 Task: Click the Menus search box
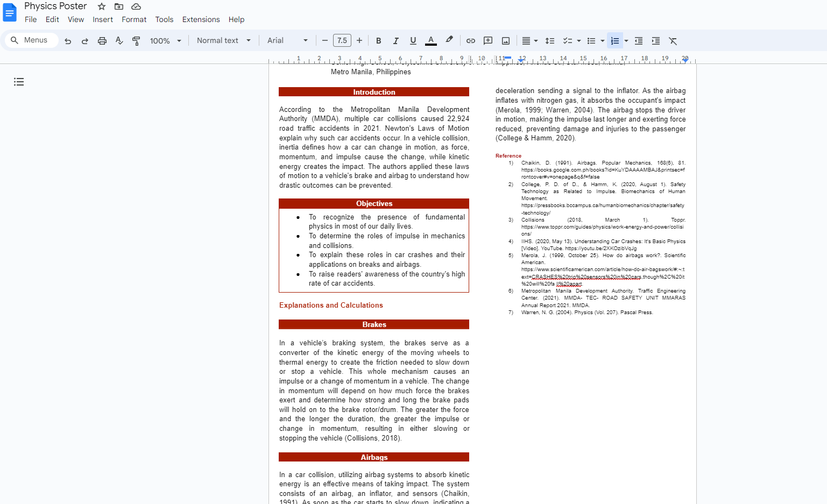point(32,40)
